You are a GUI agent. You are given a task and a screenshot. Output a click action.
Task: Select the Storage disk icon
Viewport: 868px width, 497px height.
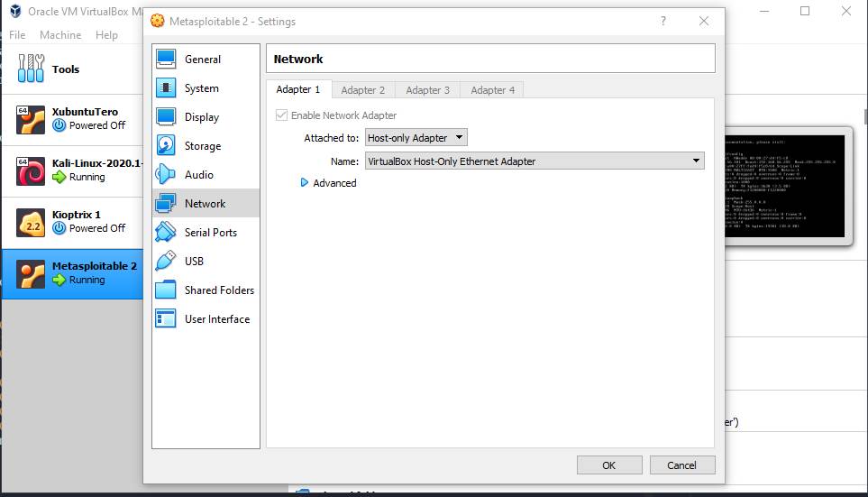[167, 146]
